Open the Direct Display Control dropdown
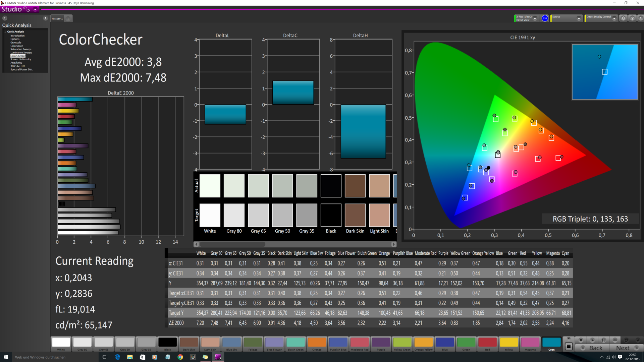The height and width of the screenshot is (362, 644). [x=614, y=18]
